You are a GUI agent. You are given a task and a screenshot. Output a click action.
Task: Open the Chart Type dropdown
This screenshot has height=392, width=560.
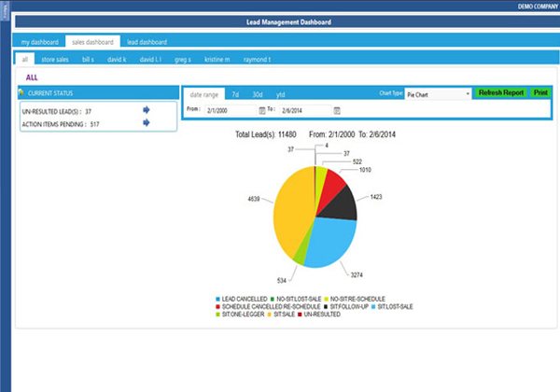coord(438,94)
